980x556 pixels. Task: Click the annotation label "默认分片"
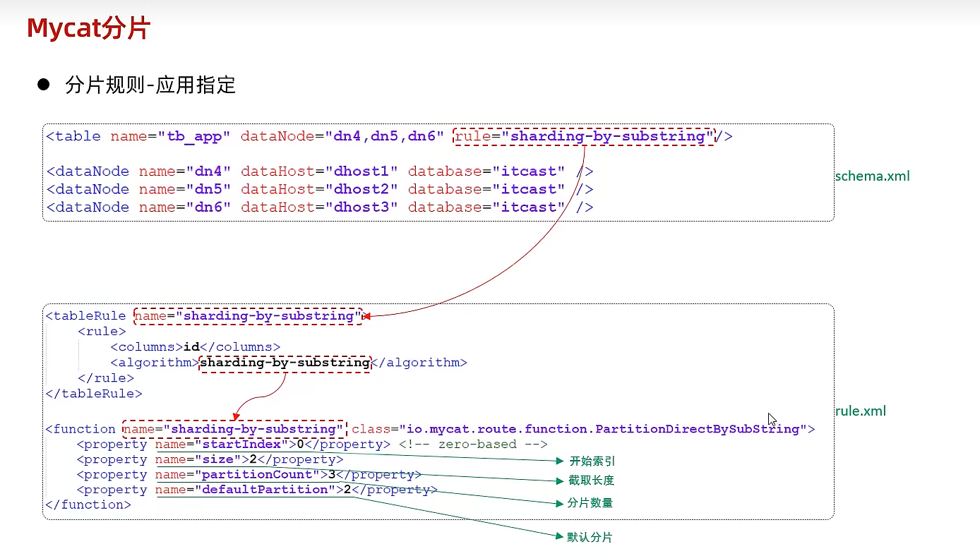(590, 537)
